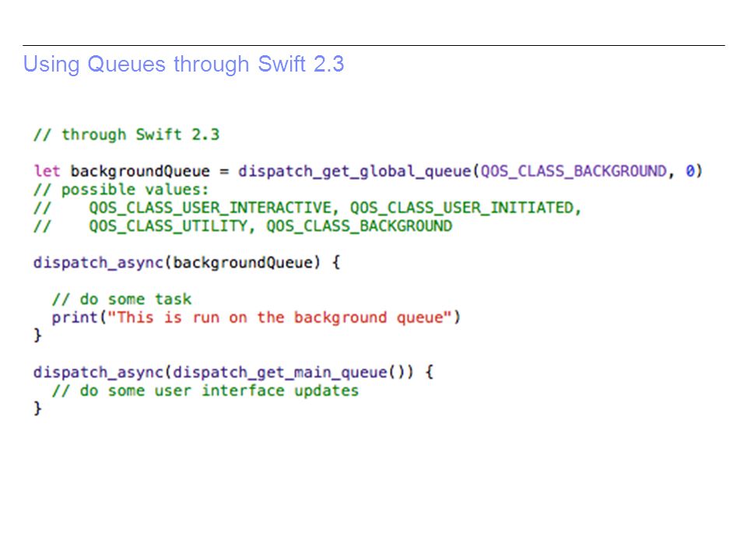The width and height of the screenshot is (747, 560).
Task: Click "dispatch_async(backgroundQueue) {" line
Action: click(186, 263)
